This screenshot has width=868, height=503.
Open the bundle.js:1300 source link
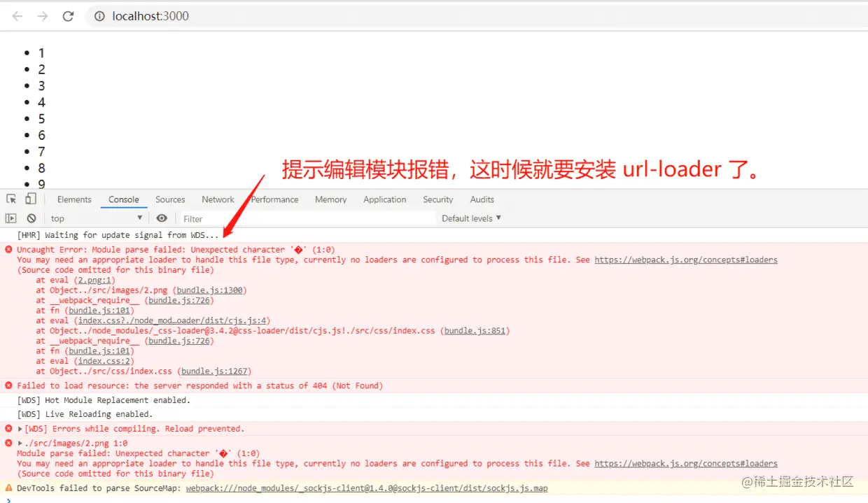pyautogui.click(x=210, y=290)
